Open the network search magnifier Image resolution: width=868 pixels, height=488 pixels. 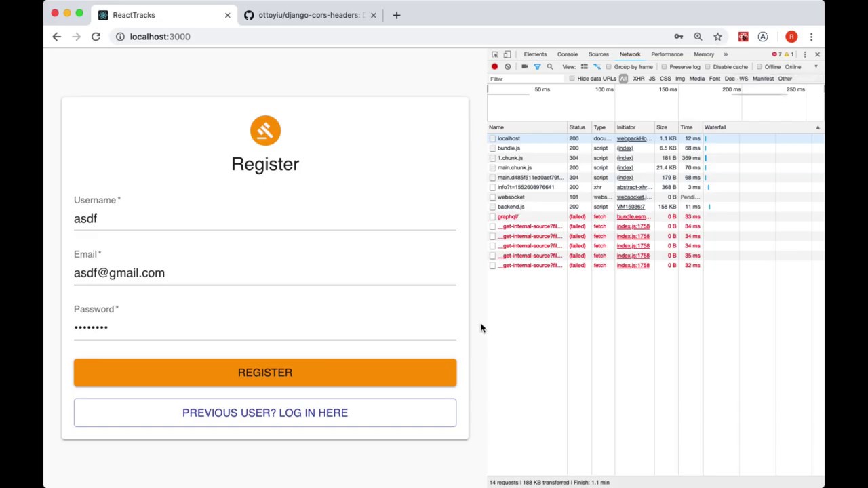point(550,67)
